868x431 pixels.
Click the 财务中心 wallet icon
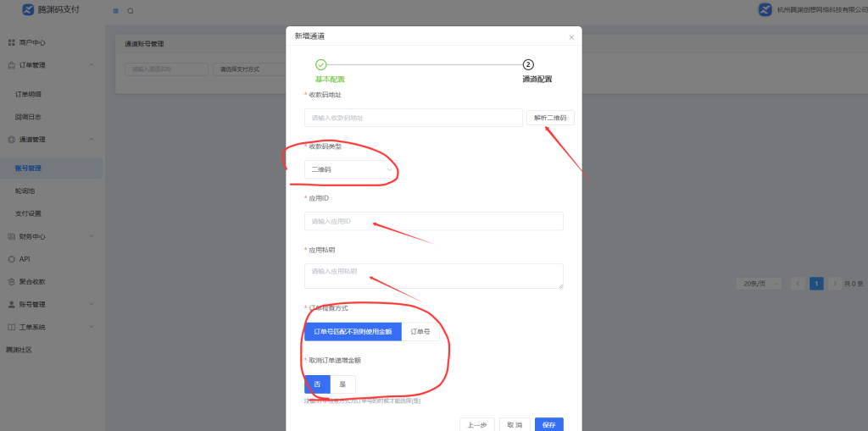pyautogui.click(x=11, y=236)
